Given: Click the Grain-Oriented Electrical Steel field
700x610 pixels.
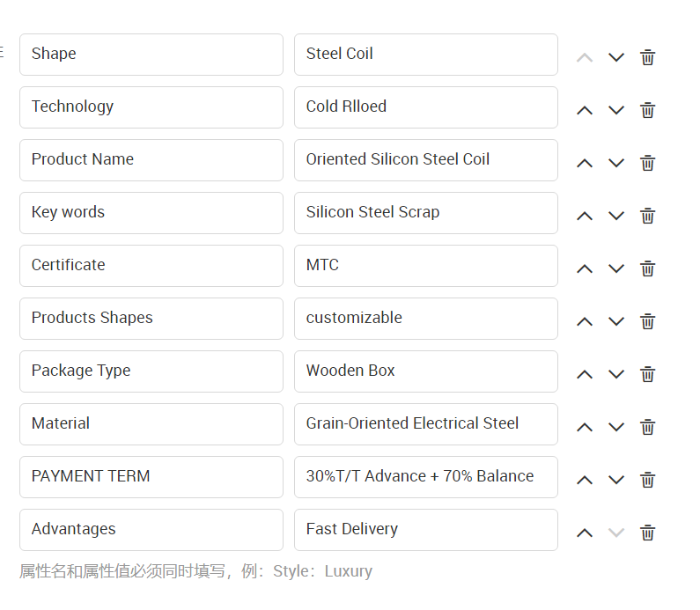Looking at the screenshot, I should (x=426, y=424).
